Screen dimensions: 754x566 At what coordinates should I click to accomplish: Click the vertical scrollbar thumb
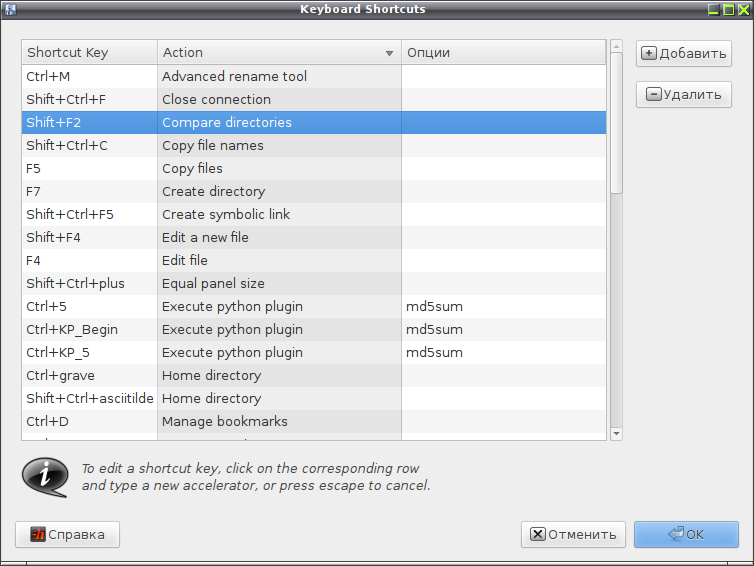coord(616,123)
